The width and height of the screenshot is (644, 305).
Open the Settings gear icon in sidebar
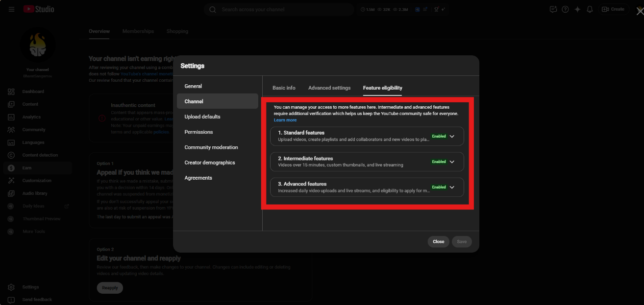11,287
